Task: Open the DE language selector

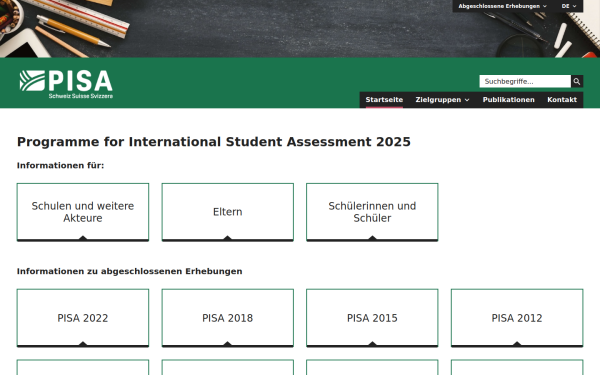Action: (569, 6)
